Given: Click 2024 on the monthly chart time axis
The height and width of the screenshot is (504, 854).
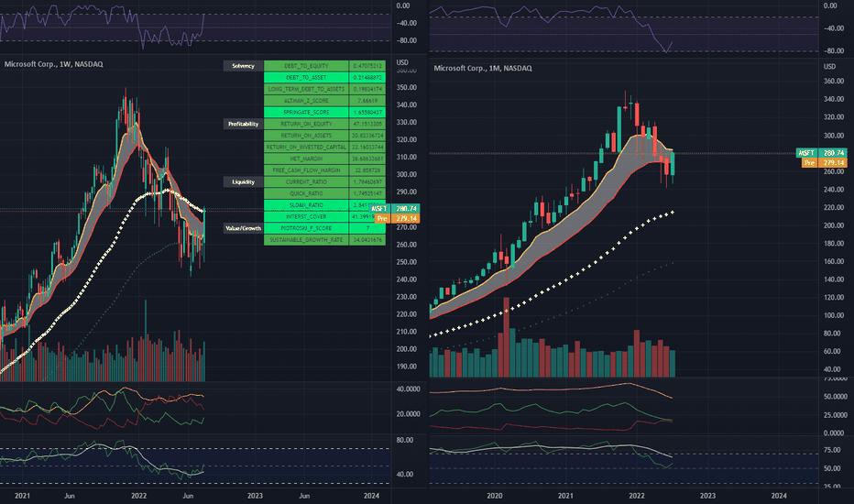Looking at the screenshot, I should [x=779, y=496].
